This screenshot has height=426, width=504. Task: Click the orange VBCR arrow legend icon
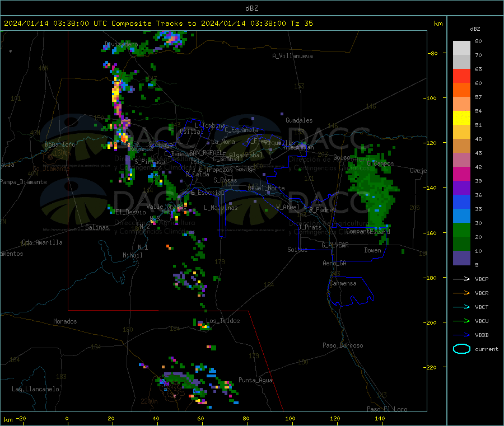click(461, 293)
